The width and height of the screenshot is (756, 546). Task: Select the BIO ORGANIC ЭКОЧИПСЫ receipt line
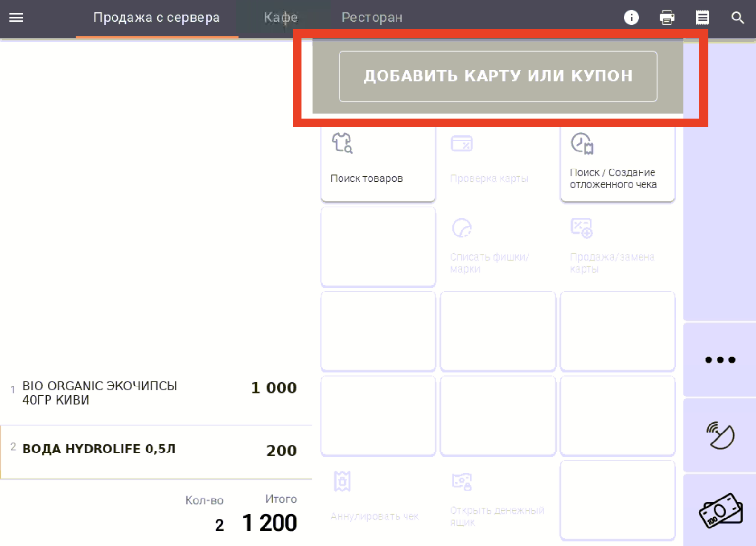(x=156, y=393)
